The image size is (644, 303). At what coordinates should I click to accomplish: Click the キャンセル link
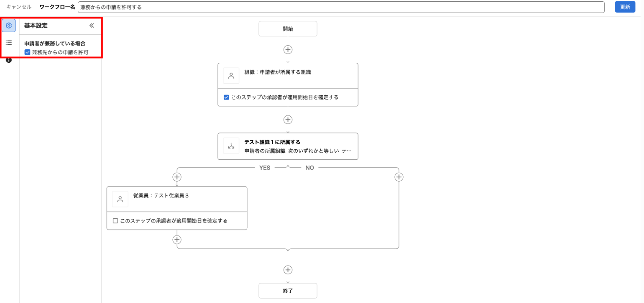pos(19,7)
